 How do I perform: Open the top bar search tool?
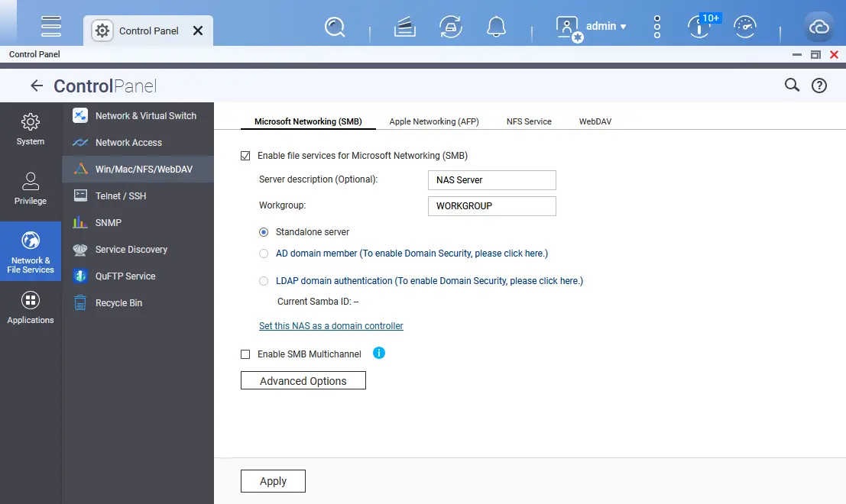pos(335,27)
